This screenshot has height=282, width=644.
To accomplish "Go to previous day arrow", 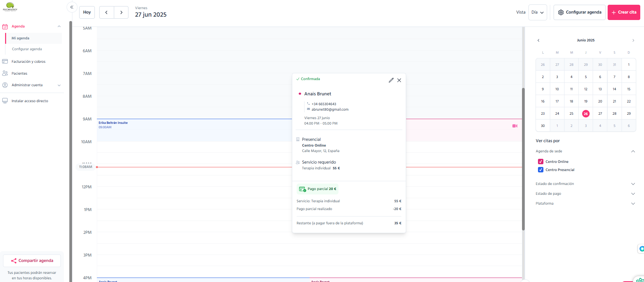I will 106,12.
